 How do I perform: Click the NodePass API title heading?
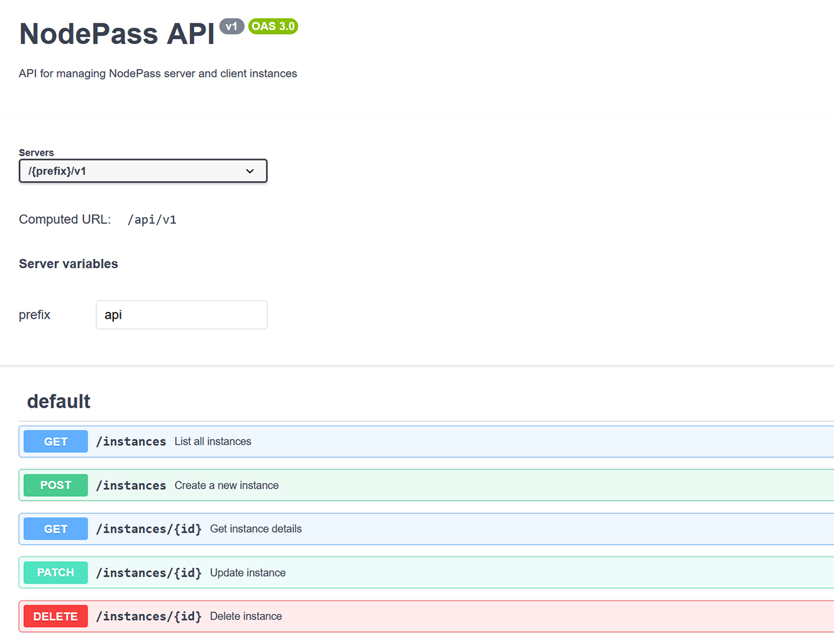117,34
